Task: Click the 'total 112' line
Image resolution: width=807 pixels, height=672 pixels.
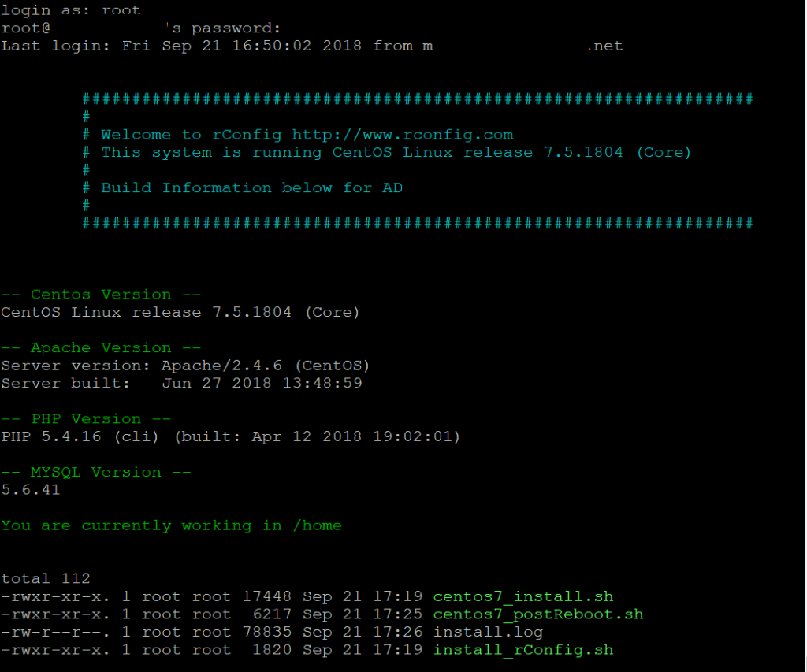Action: pyautogui.click(x=46, y=579)
